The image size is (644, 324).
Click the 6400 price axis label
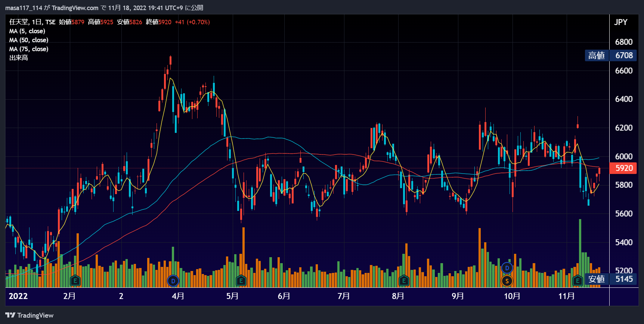(624, 99)
